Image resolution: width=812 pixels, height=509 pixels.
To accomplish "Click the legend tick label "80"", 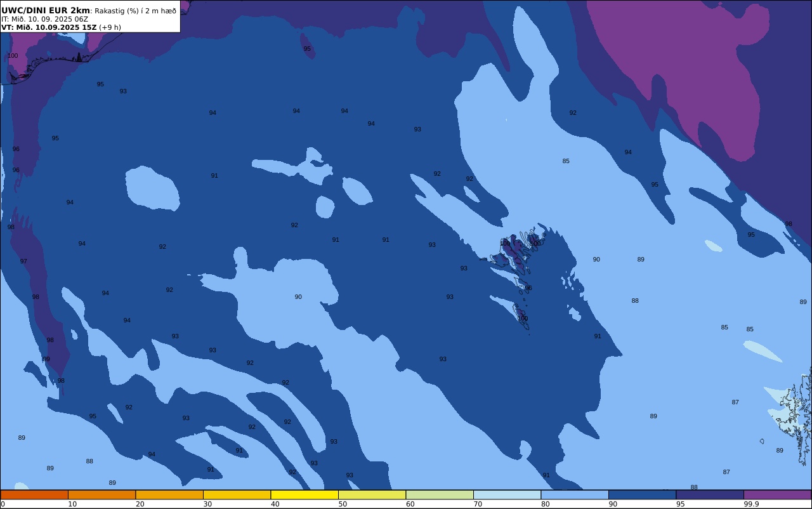I will pyautogui.click(x=545, y=504).
